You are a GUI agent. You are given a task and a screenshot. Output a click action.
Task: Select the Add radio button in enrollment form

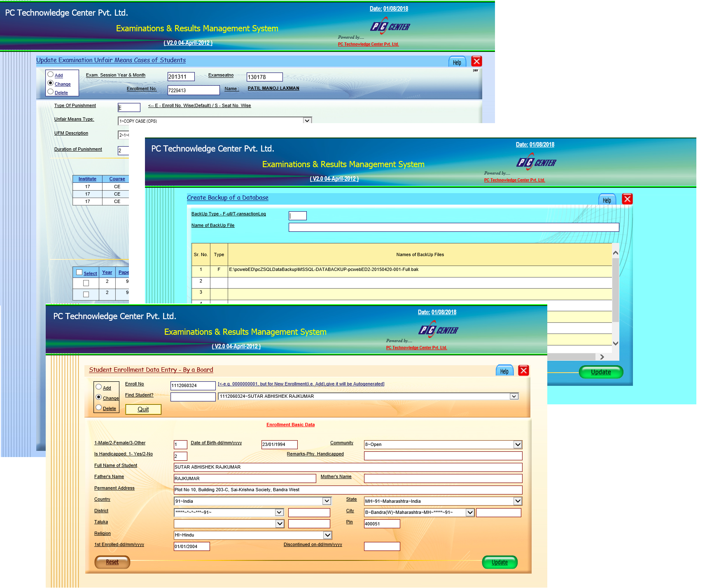pos(99,387)
